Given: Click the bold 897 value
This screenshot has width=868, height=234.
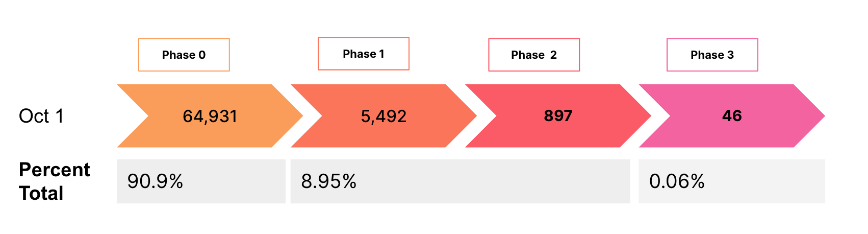Looking at the screenshot, I should (558, 116).
